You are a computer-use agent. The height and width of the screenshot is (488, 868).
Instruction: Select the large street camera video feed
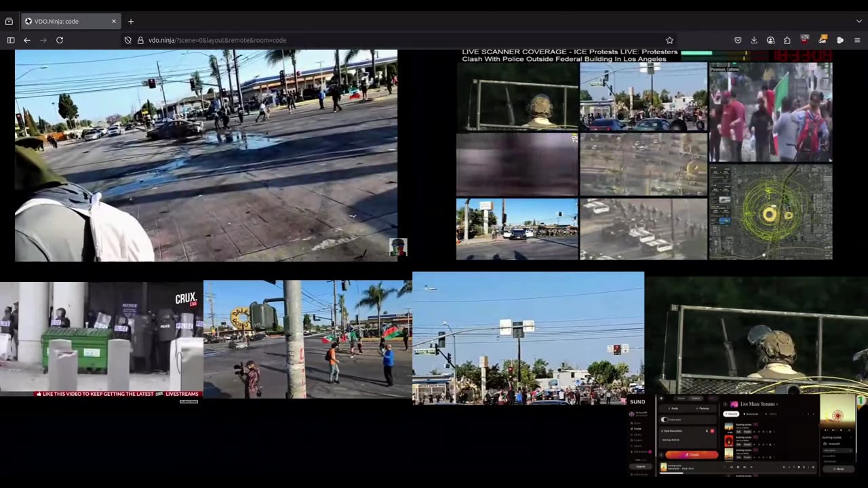point(206,155)
